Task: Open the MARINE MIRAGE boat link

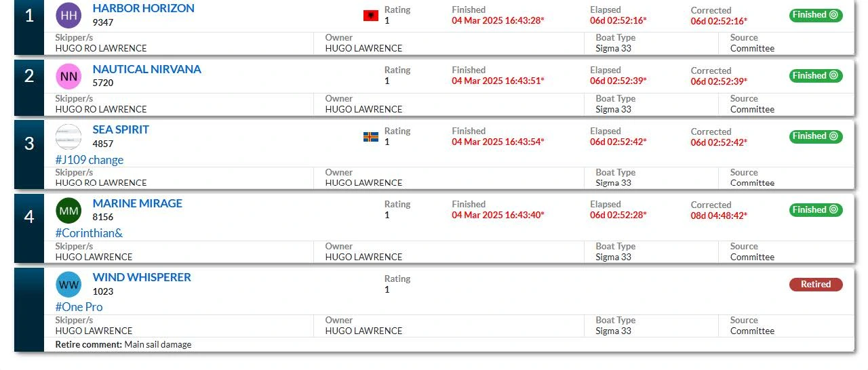Action: pos(138,203)
